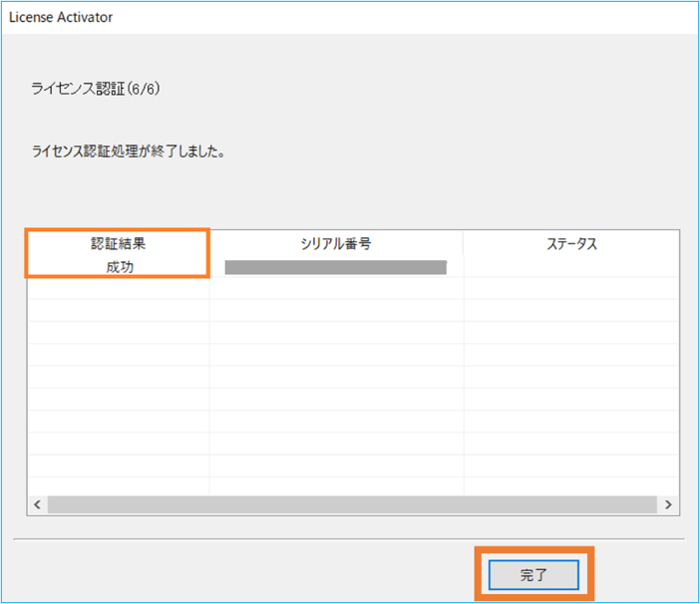700x604 pixels.
Task: Click the empty second row under 認証結果
Action: tap(118, 288)
